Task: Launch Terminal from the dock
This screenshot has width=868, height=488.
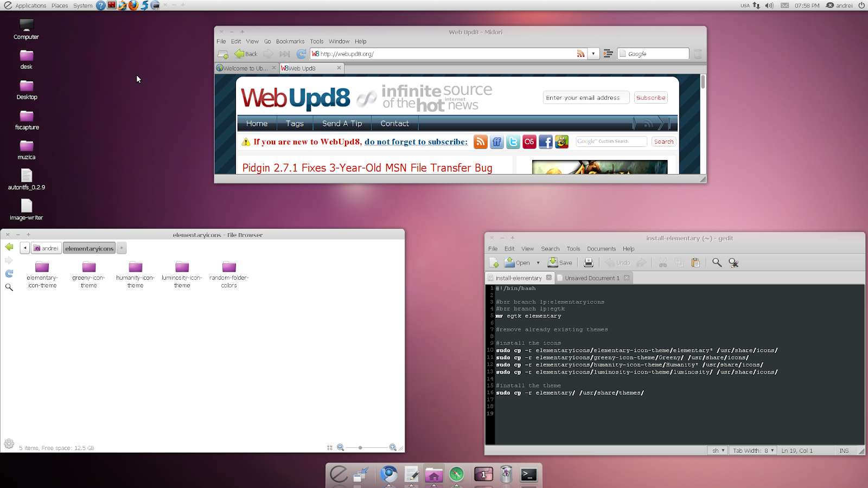Action: [528, 474]
